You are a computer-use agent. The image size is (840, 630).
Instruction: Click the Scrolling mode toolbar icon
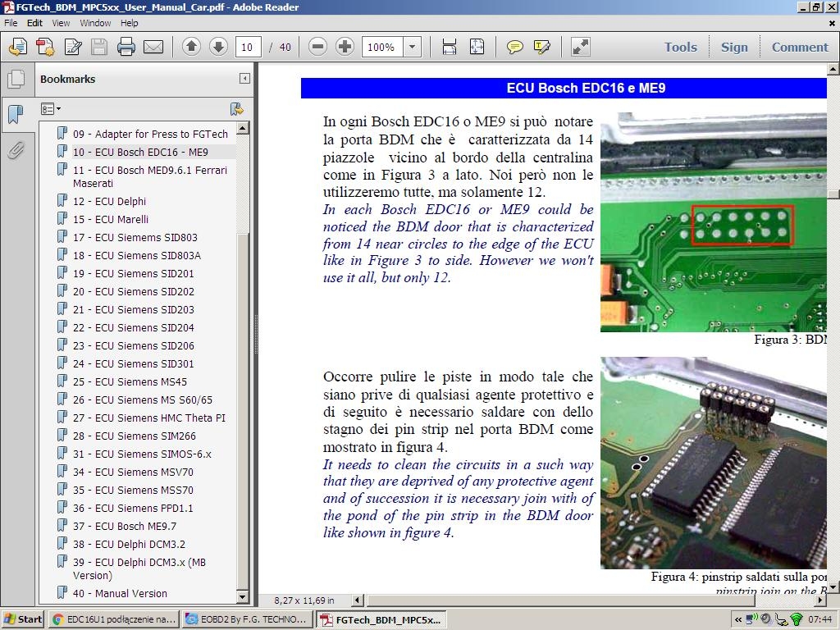450,47
